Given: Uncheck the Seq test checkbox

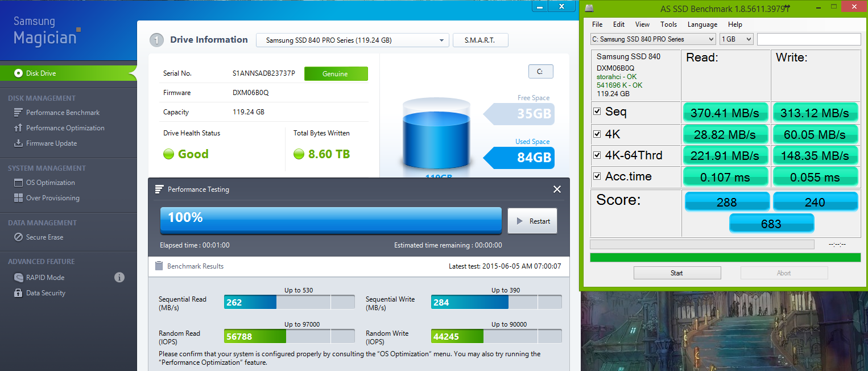Looking at the screenshot, I should coord(597,112).
